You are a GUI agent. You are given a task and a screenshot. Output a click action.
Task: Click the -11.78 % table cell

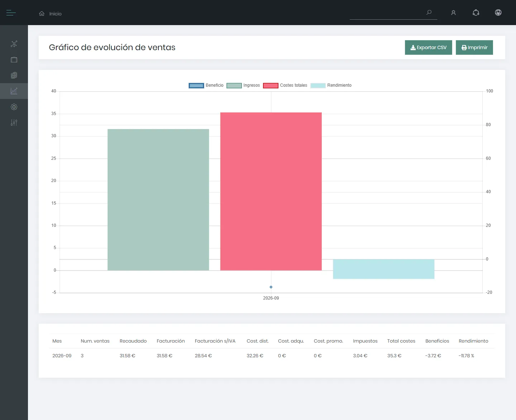click(x=467, y=356)
